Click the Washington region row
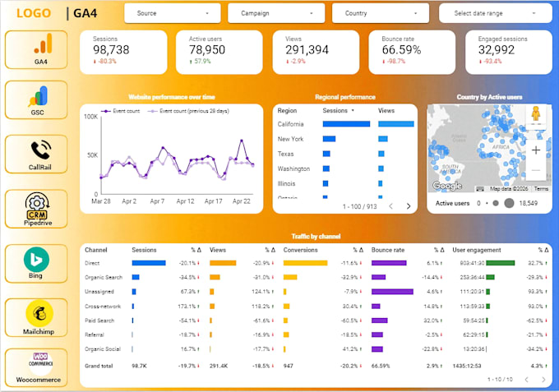559x392 pixels. 345,168
